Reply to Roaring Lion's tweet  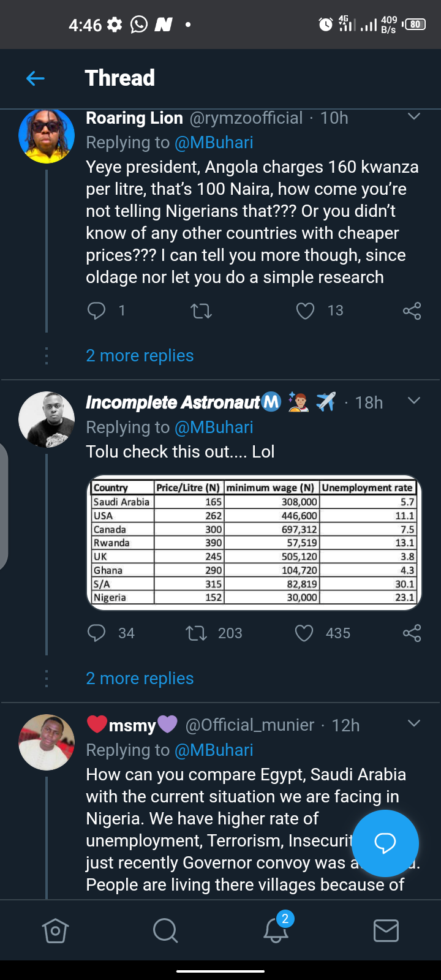(97, 311)
